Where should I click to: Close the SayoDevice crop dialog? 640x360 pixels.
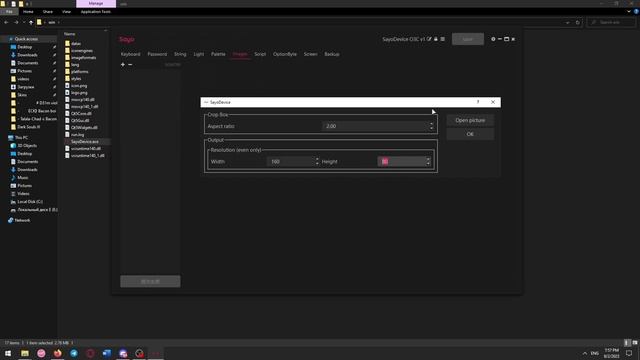point(493,102)
